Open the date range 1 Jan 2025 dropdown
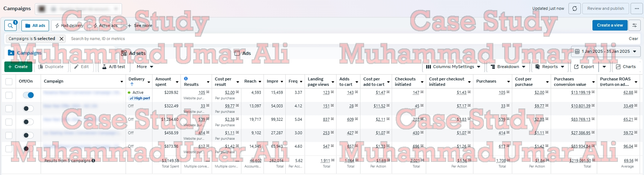This screenshot has width=644, height=175. click(606, 51)
